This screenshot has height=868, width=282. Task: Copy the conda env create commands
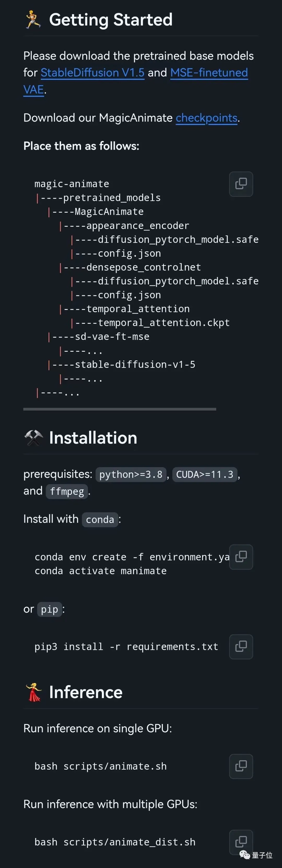[x=241, y=557]
